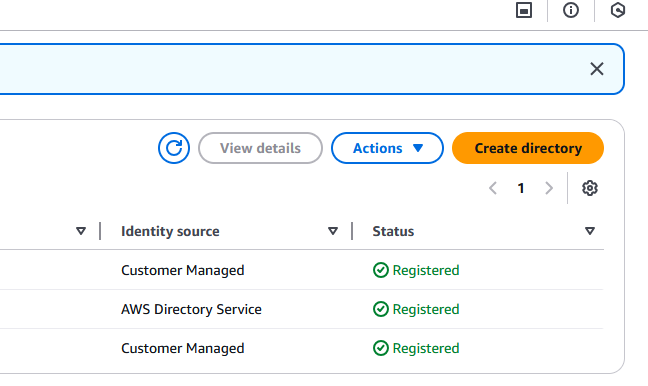The width and height of the screenshot is (648, 386).
Task: Select page number 1
Action: click(x=521, y=188)
